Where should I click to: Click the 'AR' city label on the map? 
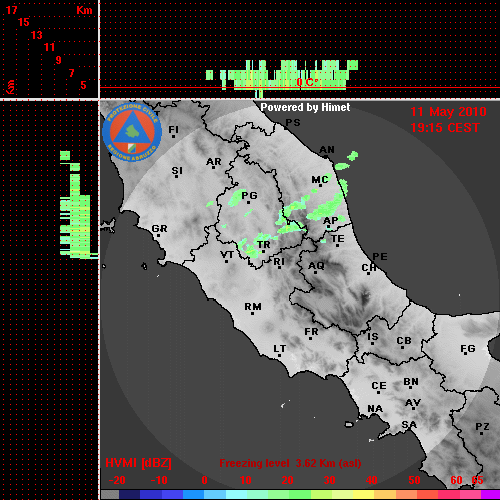point(214,162)
